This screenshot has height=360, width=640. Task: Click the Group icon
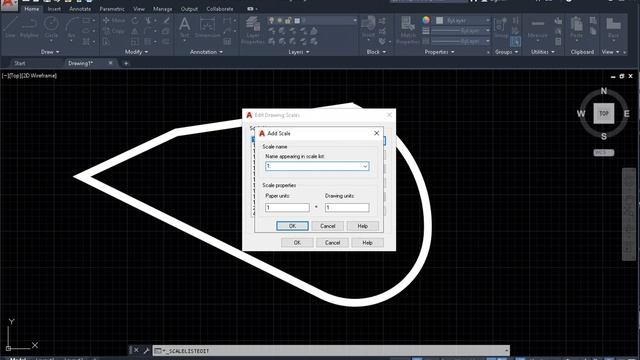(500, 27)
